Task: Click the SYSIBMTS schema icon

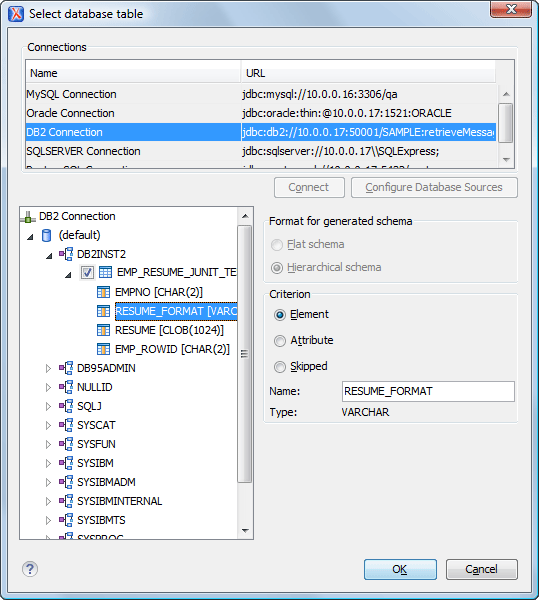Action: pyautogui.click(x=66, y=520)
